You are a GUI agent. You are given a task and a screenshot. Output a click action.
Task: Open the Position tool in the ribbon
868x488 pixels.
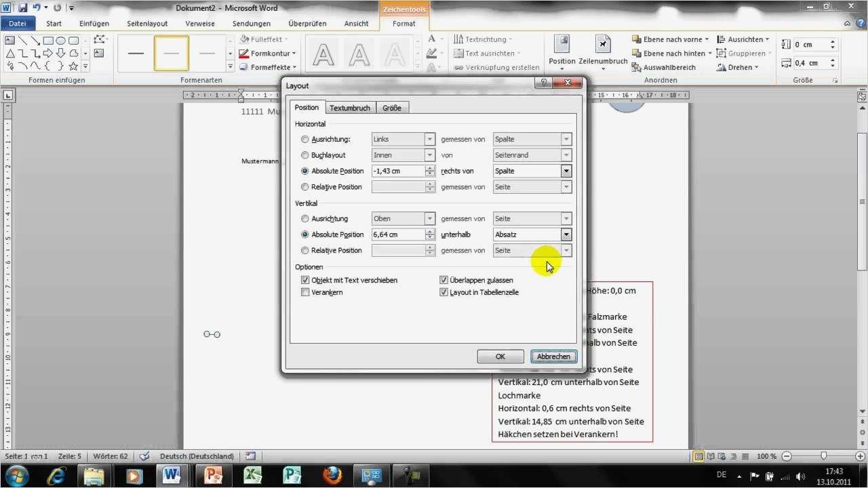561,51
